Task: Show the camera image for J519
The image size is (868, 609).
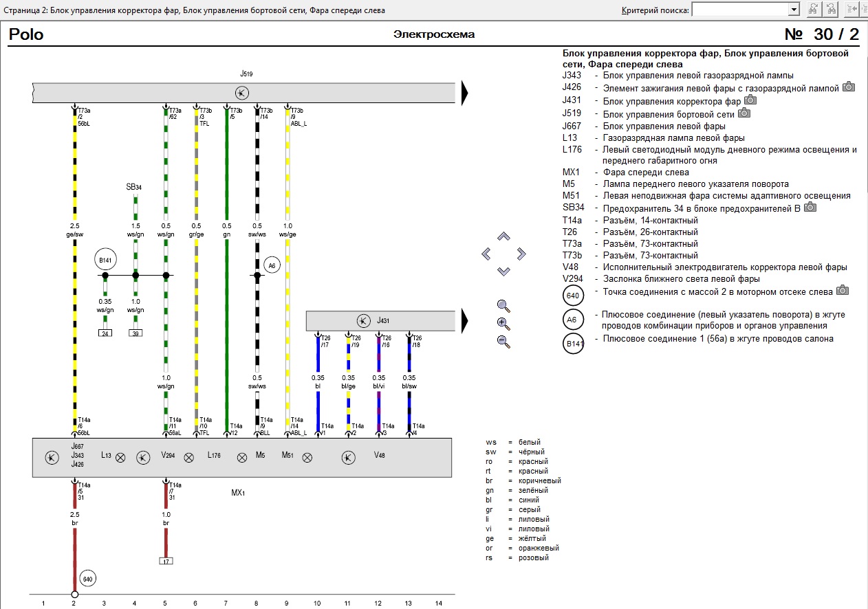Action: (x=744, y=113)
